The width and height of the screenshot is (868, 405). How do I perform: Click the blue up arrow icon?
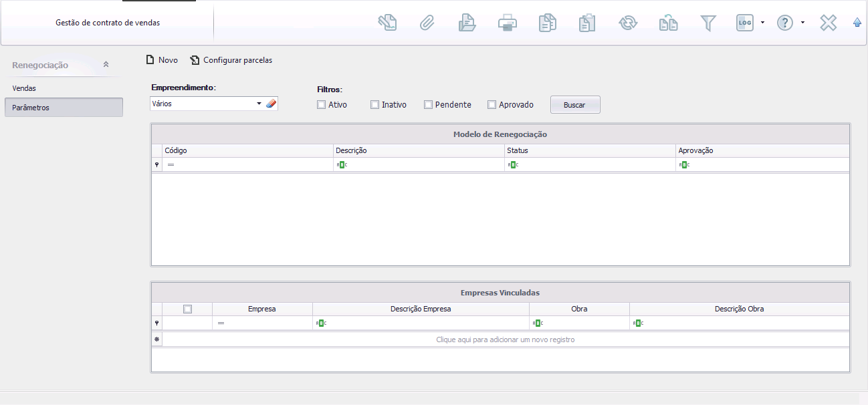(x=857, y=23)
